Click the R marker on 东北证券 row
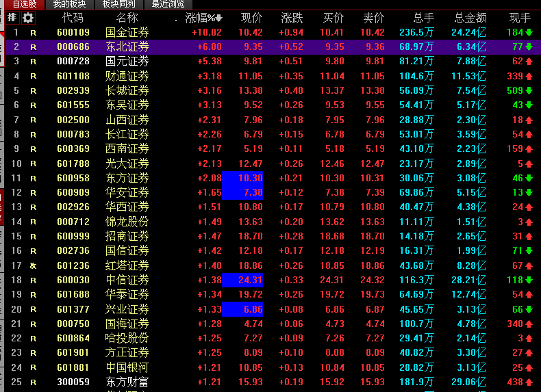541x392 pixels. click(x=33, y=47)
